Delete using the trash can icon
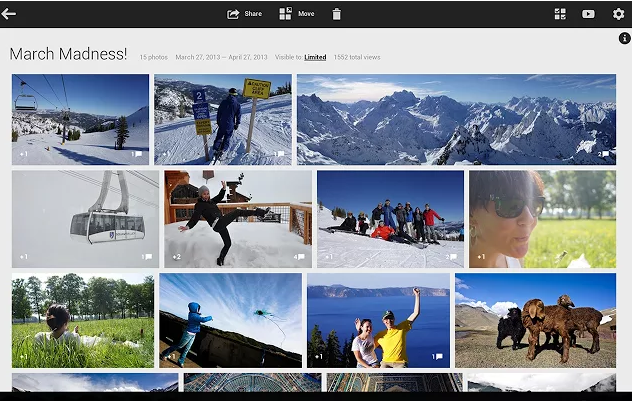 click(x=337, y=14)
